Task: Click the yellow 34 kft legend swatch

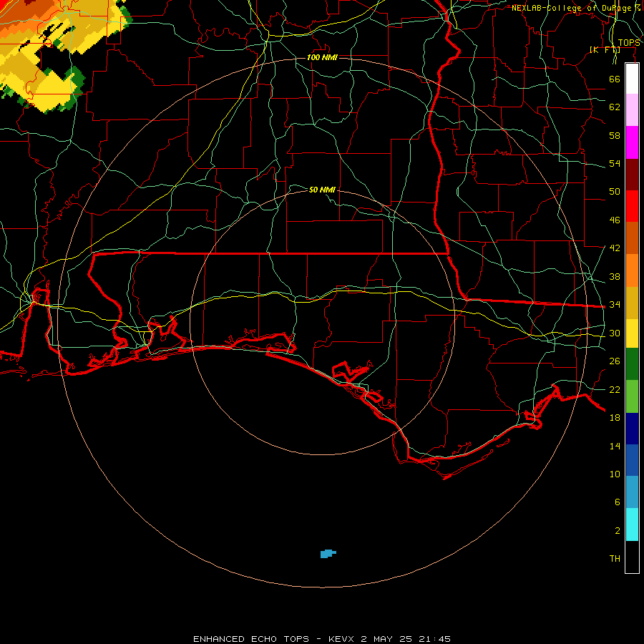Action: 632,333
